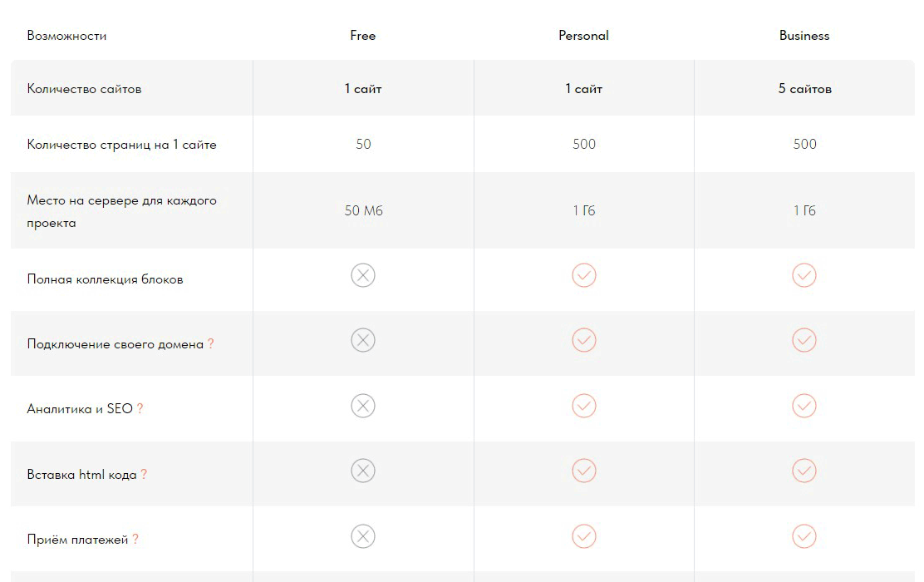The width and height of the screenshot is (924, 582).
Task: Click Personal checkmark for Аналитика и SEO
Action: click(584, 406)
